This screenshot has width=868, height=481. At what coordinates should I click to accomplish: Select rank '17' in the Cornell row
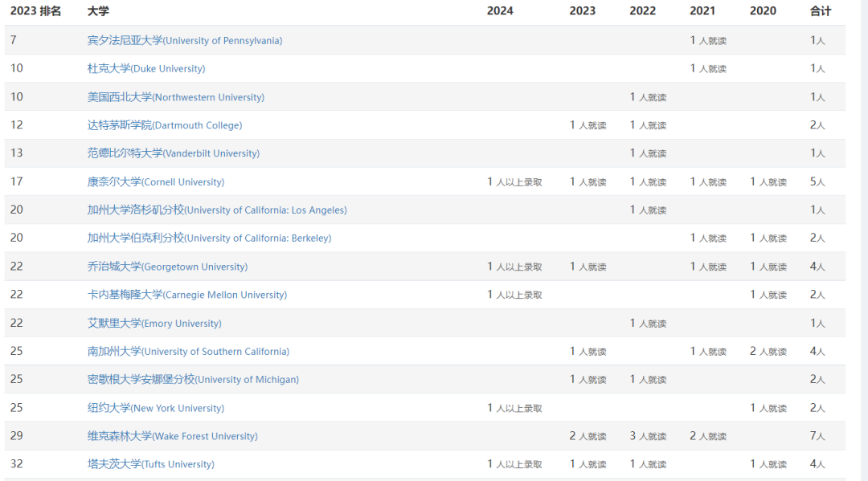[x=17, y=182]
